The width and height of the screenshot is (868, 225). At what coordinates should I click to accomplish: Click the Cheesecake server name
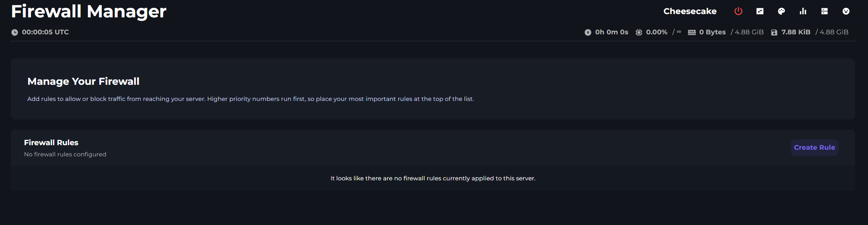click(x=690, y=11)
